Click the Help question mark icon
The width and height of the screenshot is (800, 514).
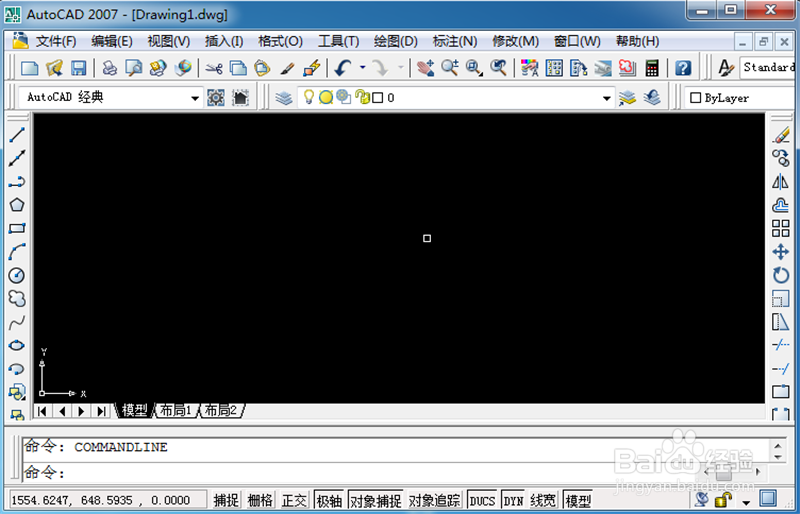coord(683,68)
